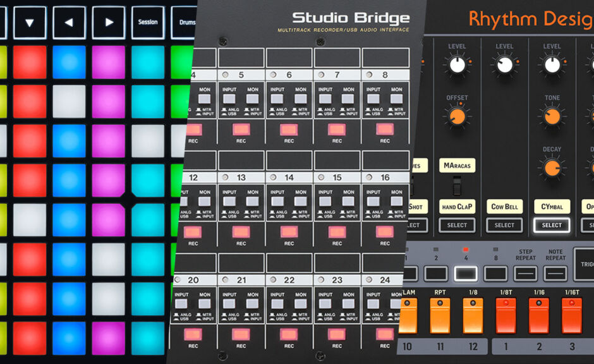
Task: Arm the REC button for track 14
Action: [x=289, y=232]
